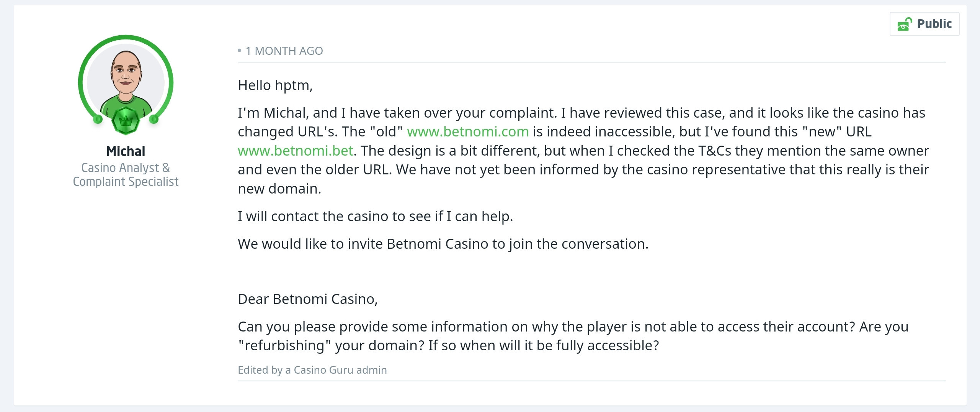
Task: Click the left green dot on avatar ring
Action: [x=98, y=119]
